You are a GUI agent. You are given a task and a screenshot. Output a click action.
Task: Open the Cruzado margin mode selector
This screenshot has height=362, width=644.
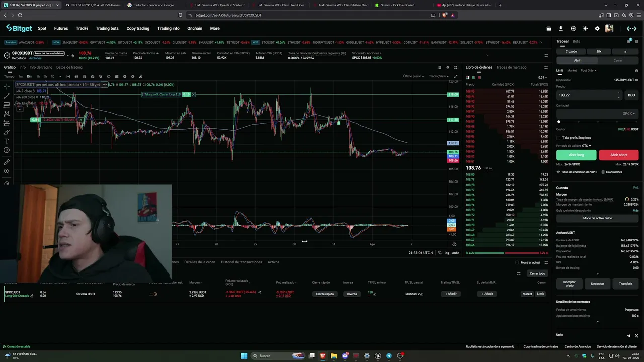(x=571, y=51)
